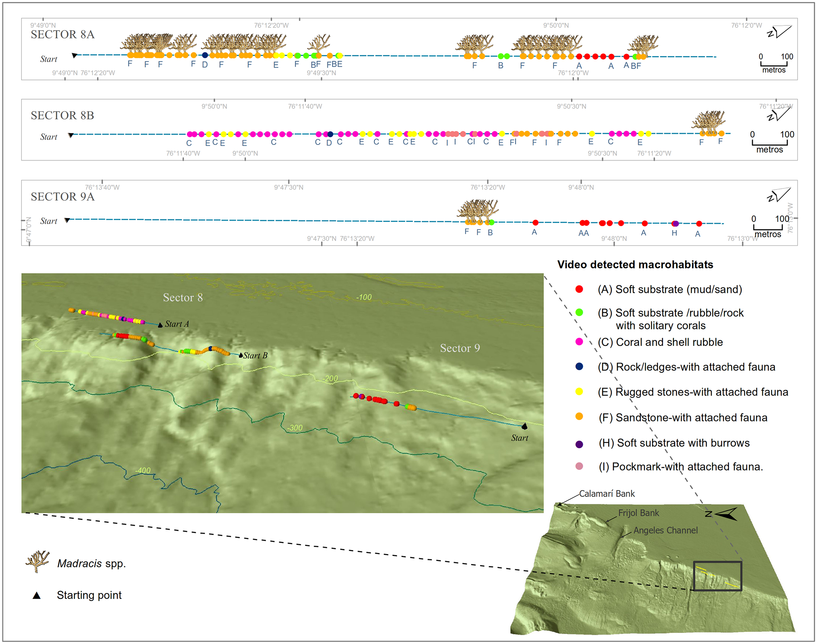817x644 pixels.
Task: Click the Sector 9A north arrow icon
Action: pos(779,195)
